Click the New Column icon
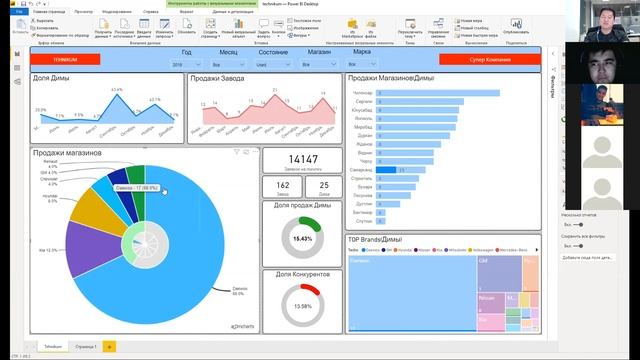 coord(471,28)
